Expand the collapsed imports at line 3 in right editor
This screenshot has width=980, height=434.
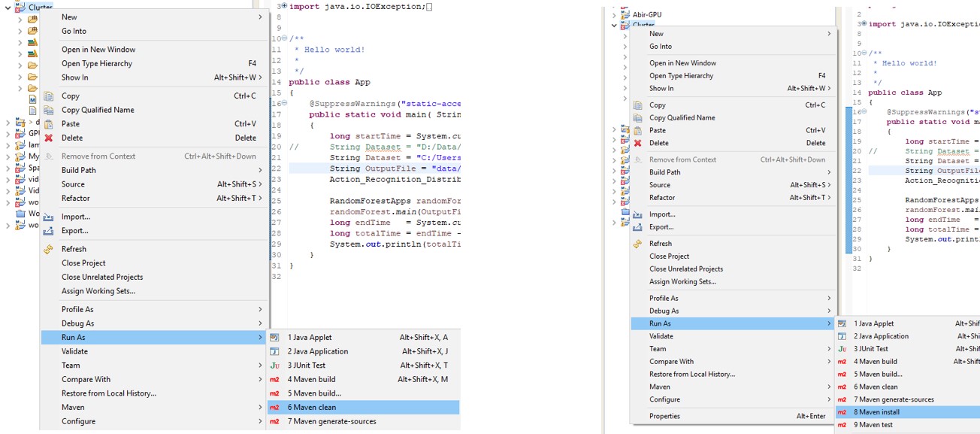pos(864,24)
